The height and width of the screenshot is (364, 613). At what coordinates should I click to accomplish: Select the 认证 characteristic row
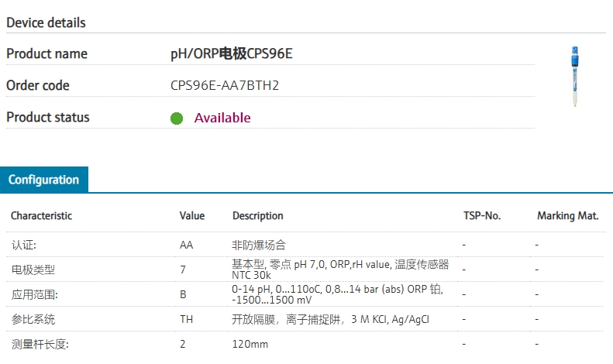coord(306,245)
